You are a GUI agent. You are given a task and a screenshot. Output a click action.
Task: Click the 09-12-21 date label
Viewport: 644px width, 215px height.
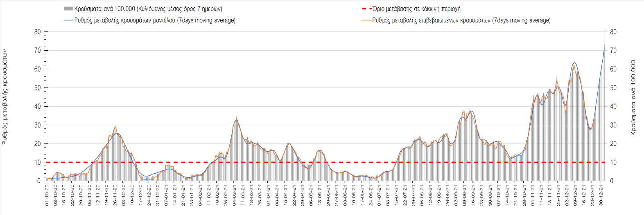point(576,195)
